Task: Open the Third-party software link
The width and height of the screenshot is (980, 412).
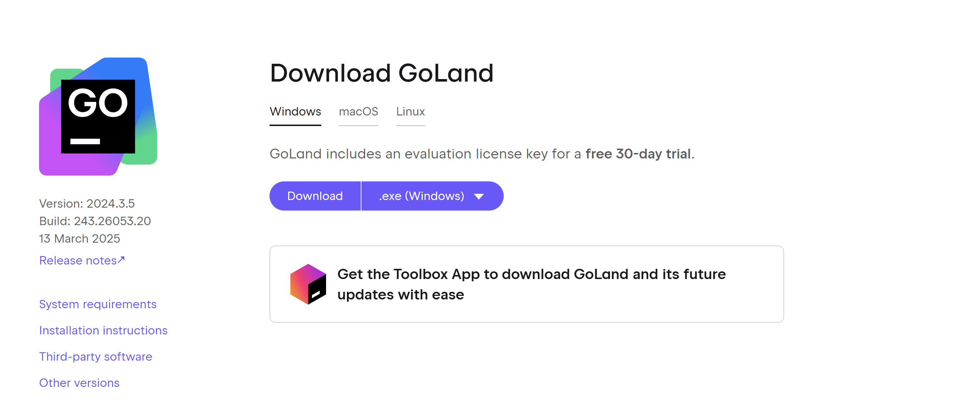Action: tap(96, 357)
